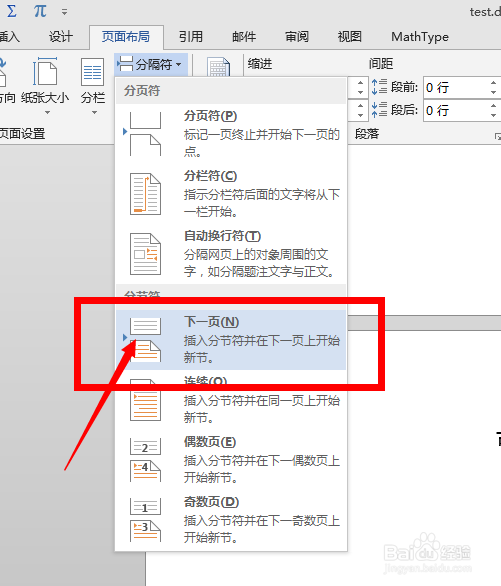Viewport: 501px width, 586px height.
Task: Choose 连续(O) continuous section break
Action: click(x=231, y=400)
